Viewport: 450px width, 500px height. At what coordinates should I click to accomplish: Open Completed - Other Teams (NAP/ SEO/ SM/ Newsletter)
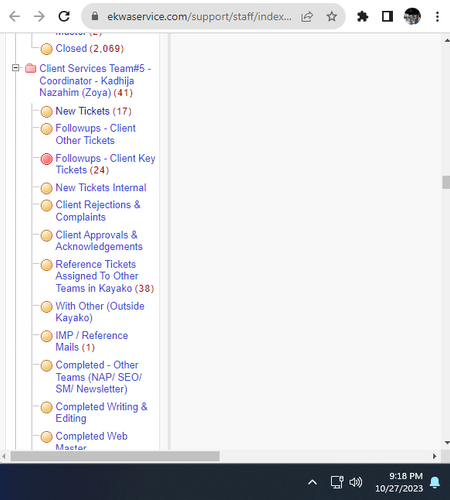pyautogui.click(x=99, y=377)
